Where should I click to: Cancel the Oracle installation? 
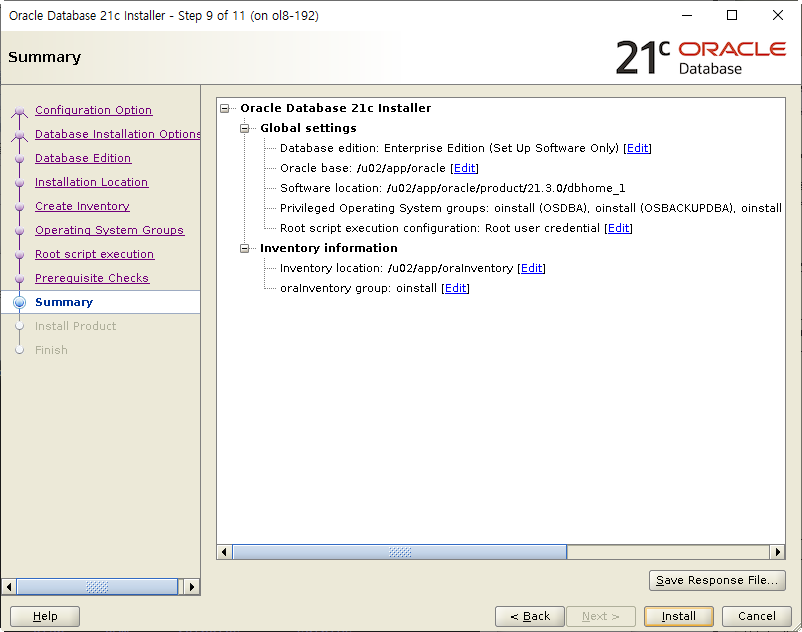[x=757, y=616]
